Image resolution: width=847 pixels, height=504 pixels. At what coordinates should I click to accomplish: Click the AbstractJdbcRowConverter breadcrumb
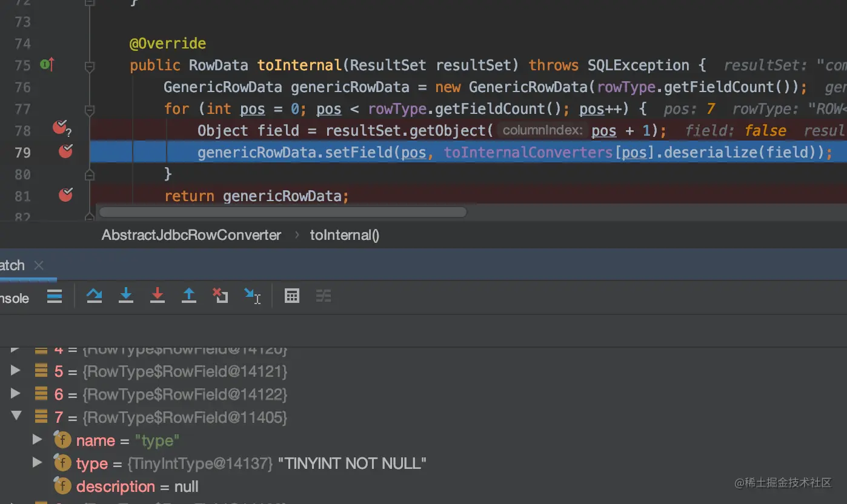click(191, 235)
